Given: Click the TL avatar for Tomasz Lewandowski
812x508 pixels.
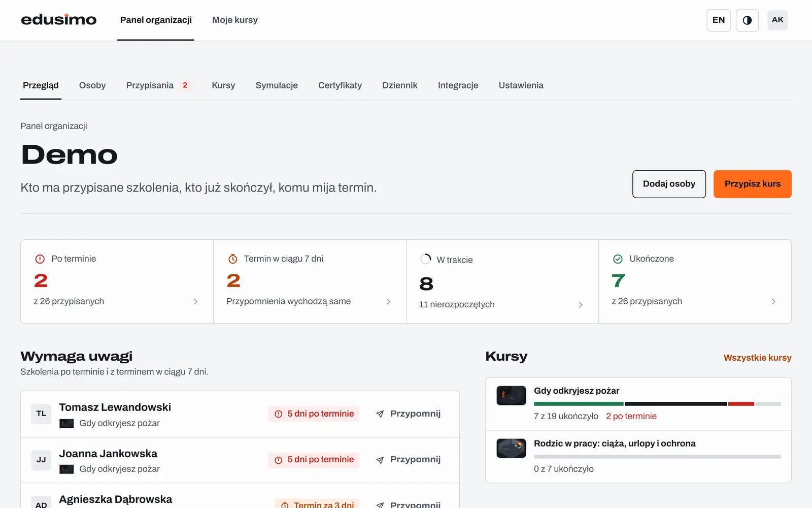Looking at the screenshot, I should (x=41, y=414).
